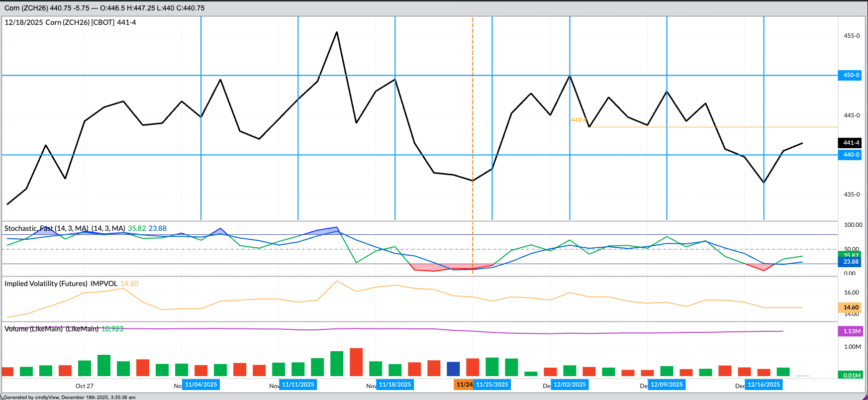Click the 440-0 blue price level tag
Screen dimensions: 868x400
click(851, 155)
